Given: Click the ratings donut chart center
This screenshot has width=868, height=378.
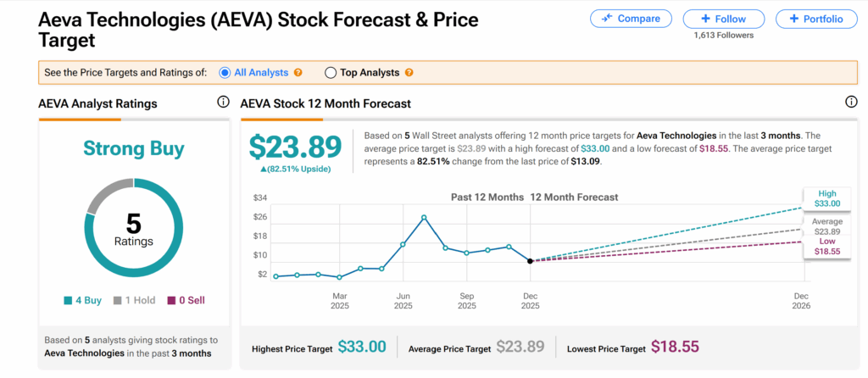Looking at the screenshot, I should click(x=133, y=227).
